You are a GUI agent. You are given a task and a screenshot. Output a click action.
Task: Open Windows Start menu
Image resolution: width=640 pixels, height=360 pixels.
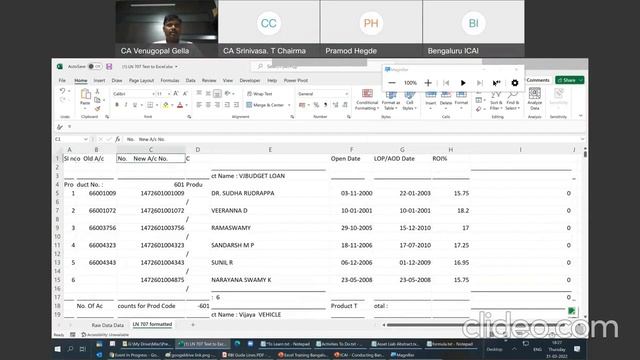[x=58, y=349]
